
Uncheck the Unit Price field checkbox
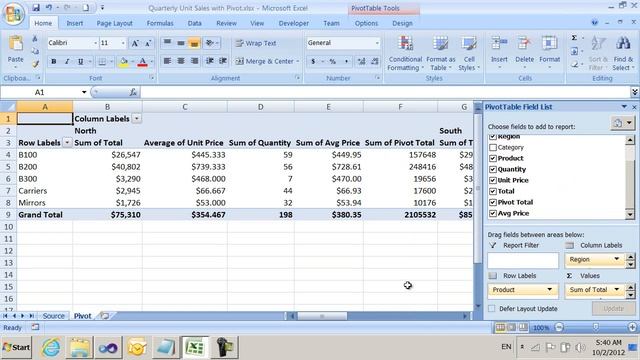tap(493, 180)
